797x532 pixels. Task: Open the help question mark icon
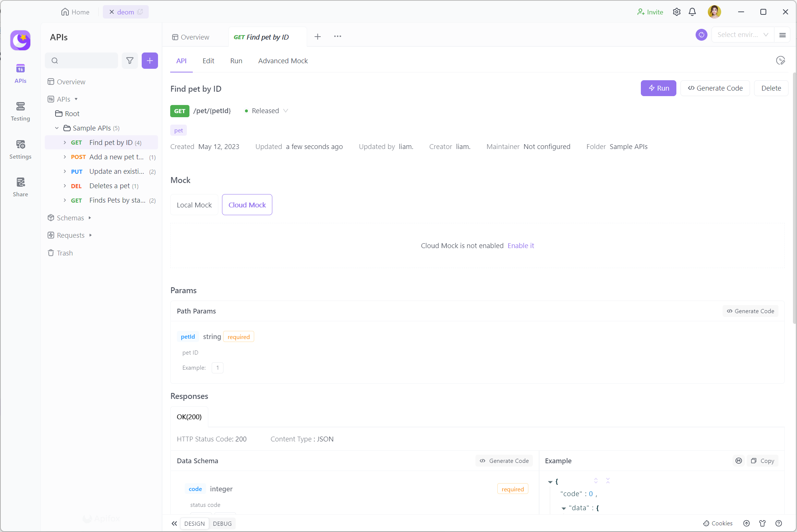[779, 523]
